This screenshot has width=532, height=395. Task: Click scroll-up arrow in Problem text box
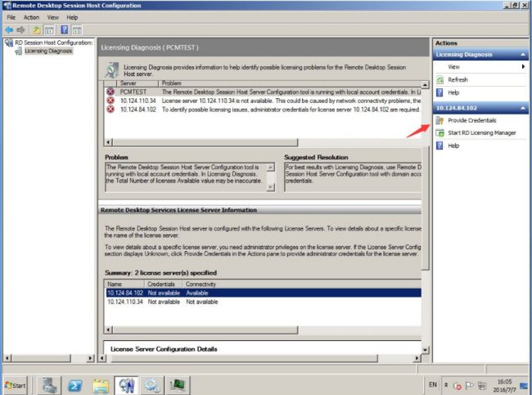click(270, 167)
